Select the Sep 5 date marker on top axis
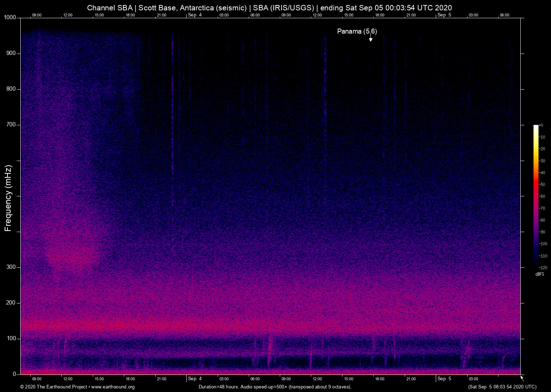This screenshot has width=551, height=392. point(444,15)
